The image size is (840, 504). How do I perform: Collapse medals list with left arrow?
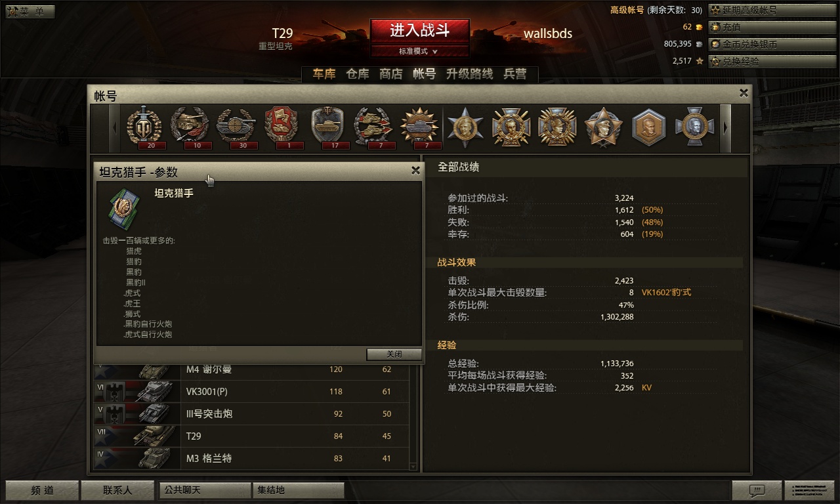coord(115,128)
